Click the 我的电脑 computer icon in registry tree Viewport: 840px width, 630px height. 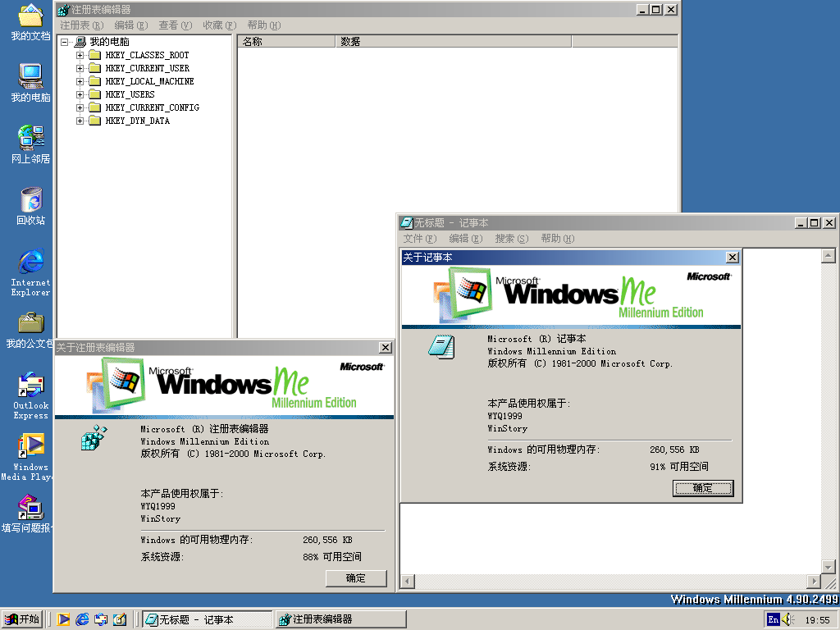[80, 41]
